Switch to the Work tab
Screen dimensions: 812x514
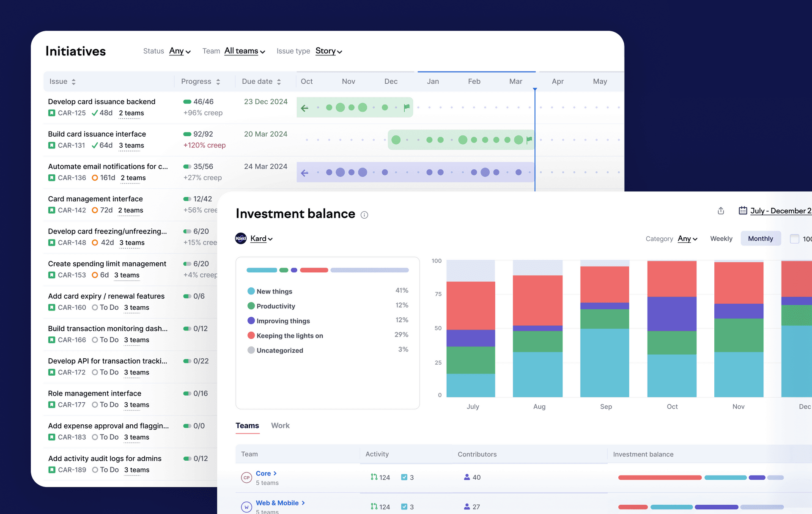[x=280, y=426]
